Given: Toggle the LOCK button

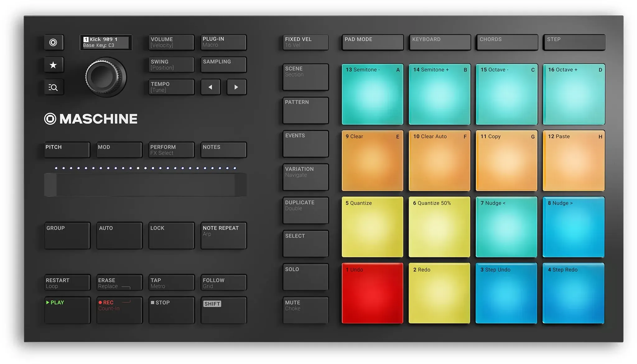Looking at the screenshot, I should point(171,236).
